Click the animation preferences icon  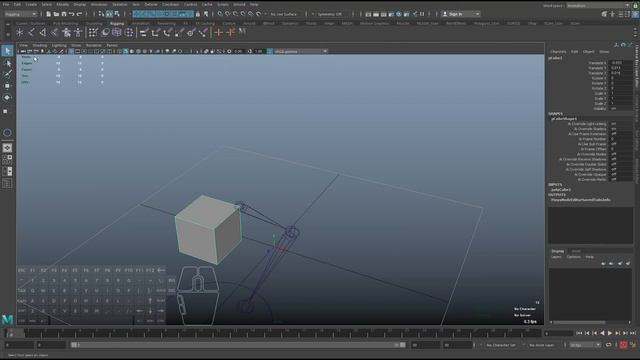633,345
